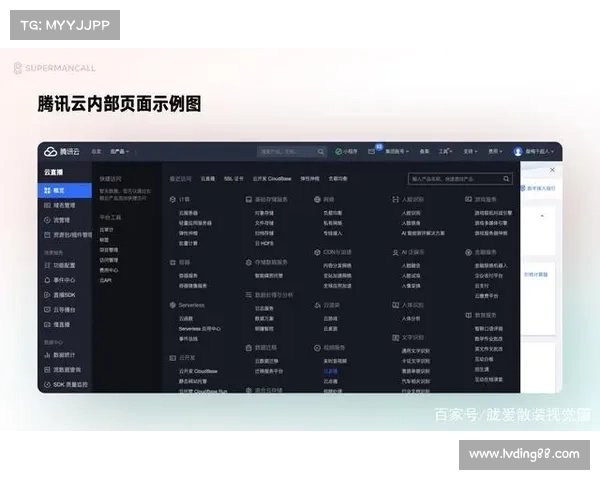
Task: Open the 云产品 products dropdown
Action: (x=120, y=152)
